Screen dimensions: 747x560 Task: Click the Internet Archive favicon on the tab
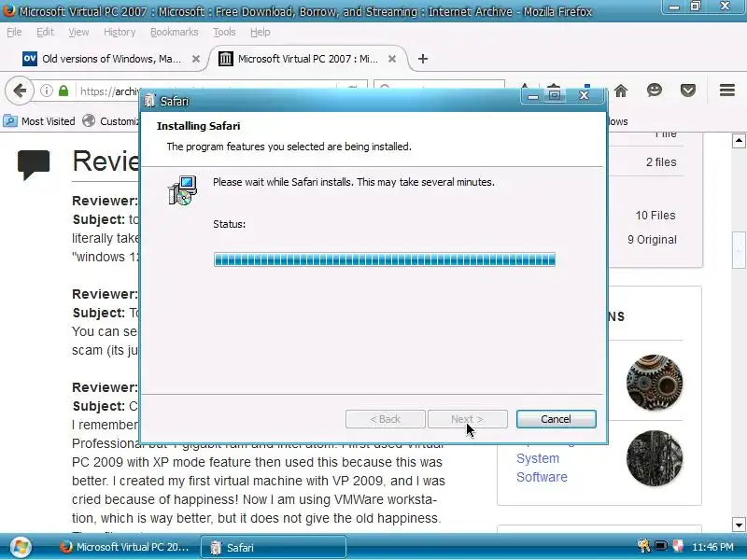[225, 59]
